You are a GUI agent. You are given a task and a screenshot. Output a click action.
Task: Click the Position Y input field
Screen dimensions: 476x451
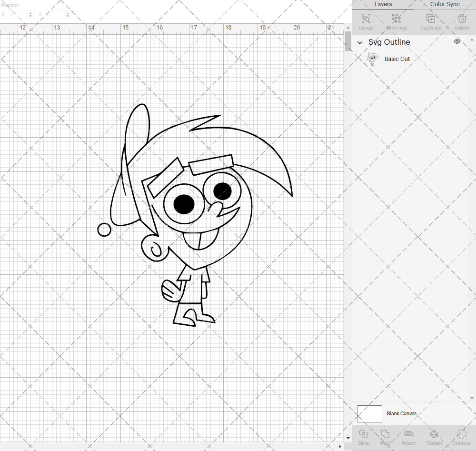[x=53, y=15]
